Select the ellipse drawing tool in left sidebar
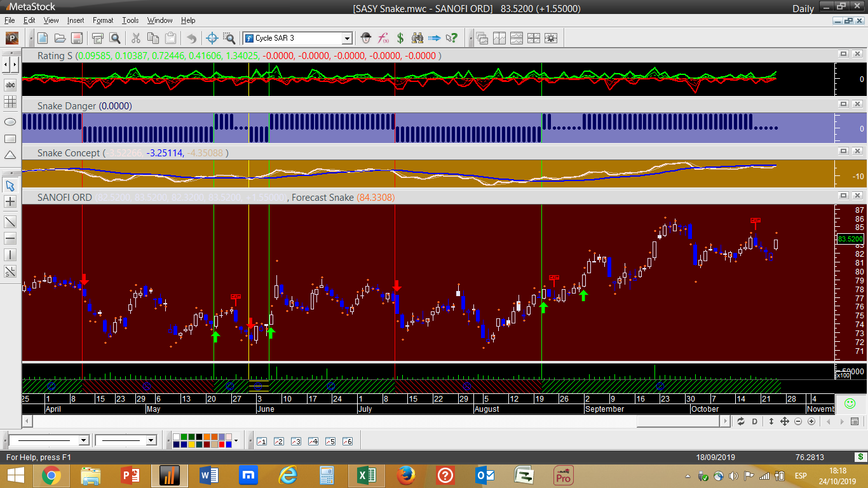The width and height of the screenshot is (868, 488). [x=10, y=121]
